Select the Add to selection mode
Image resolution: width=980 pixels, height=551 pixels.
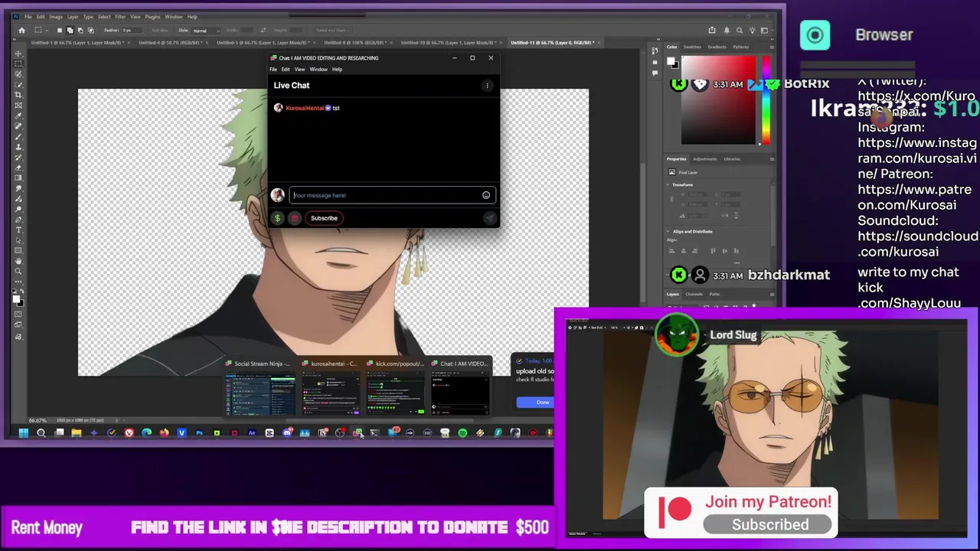70,31
